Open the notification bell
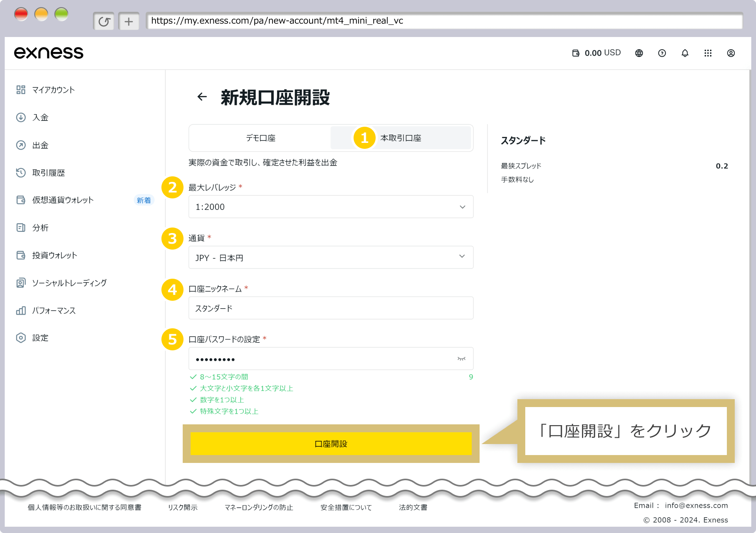Viewport: 756px width, 533px height. click(685, 53)
